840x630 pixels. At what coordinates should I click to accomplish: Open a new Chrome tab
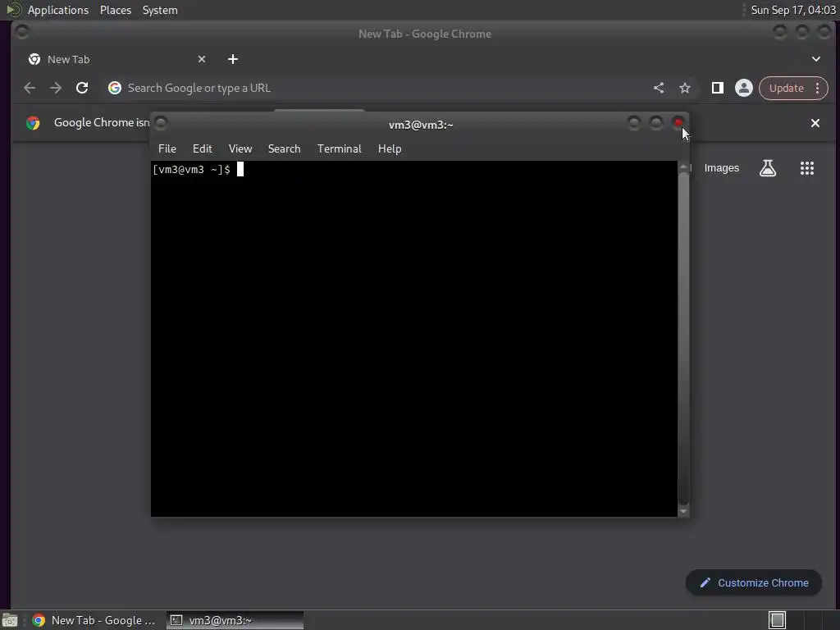pyautogui.click(x=232, y=59)
